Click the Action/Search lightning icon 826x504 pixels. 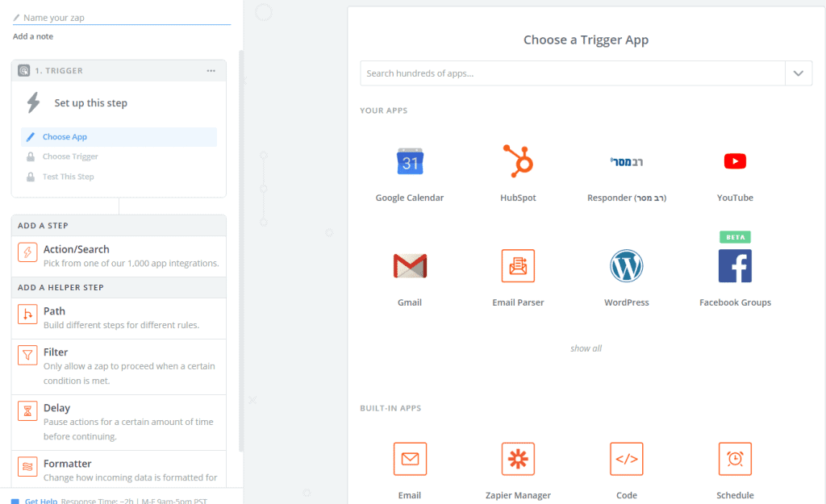coord(27,252)
